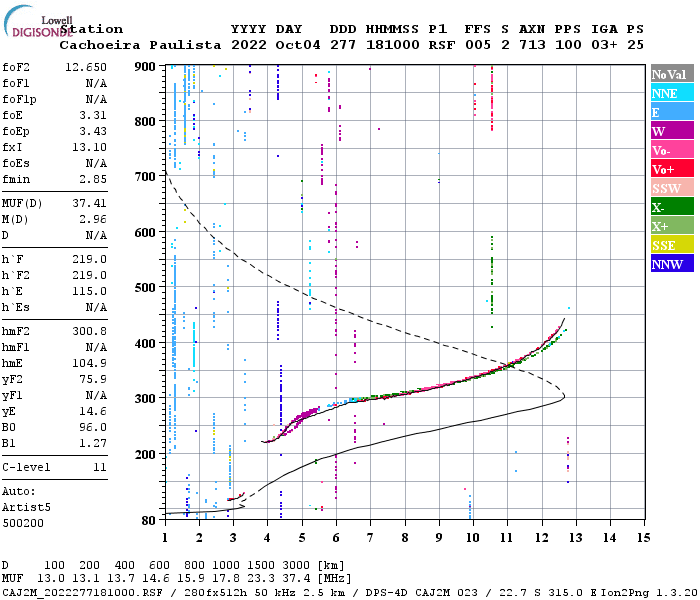Click the E-layer trace near 3 MHz
This screenshot has width=700, height=600.
[236, 497]
